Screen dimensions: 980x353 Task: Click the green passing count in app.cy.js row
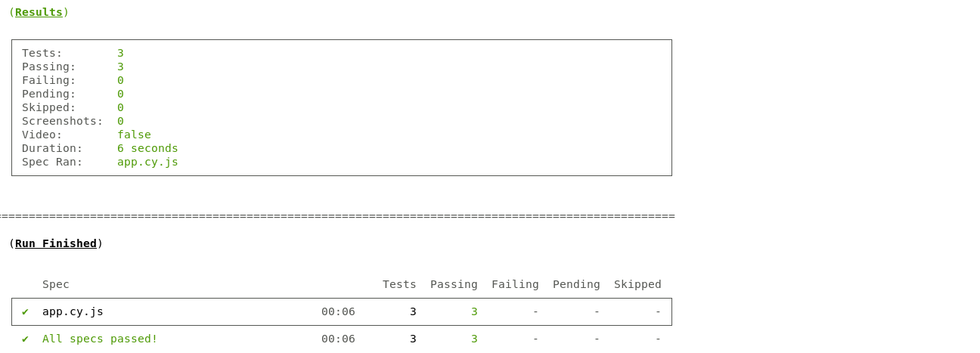474,311
